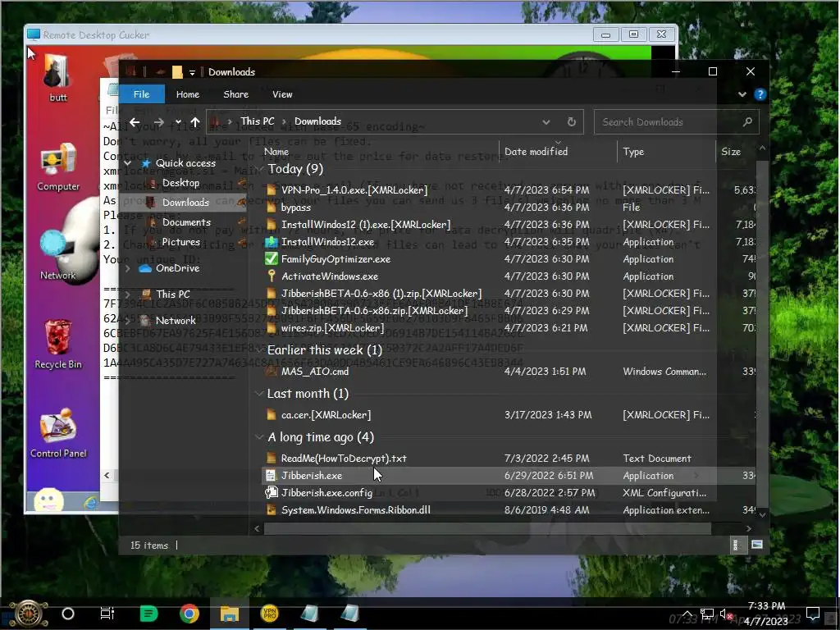Viewport: 840px width, 630px height.
Task: Switch to the Home ribbon tab
Action: (x=188, y=94)
